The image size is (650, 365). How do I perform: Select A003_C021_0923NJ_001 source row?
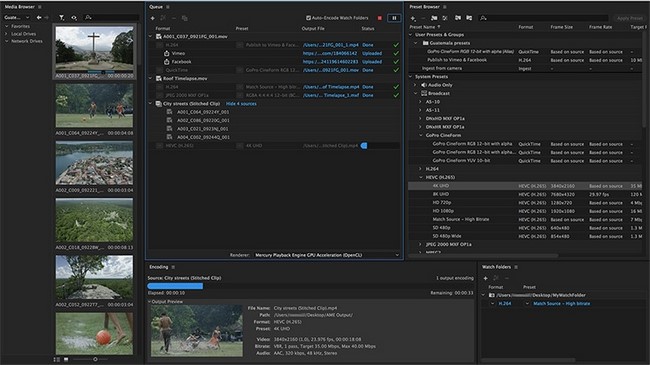(x=203, y=129)
